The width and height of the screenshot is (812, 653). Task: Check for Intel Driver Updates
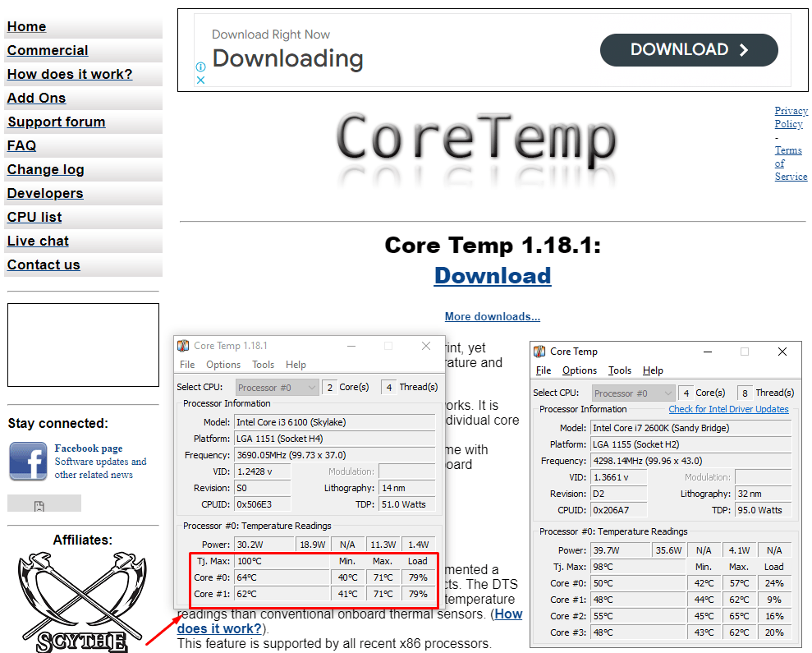pyautogui.click(x=729, y=409)
